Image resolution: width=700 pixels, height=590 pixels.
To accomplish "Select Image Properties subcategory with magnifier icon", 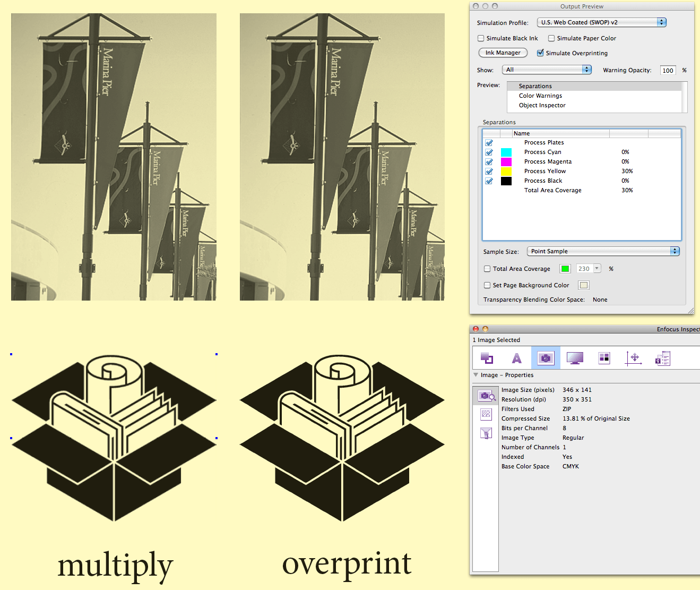I will click(486, 395).
